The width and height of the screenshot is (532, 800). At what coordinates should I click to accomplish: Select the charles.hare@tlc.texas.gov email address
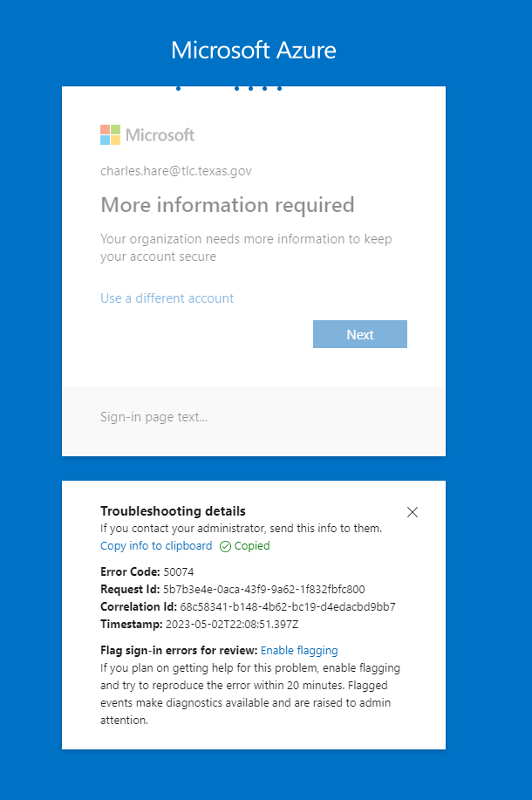pyautogui.click(x=176, y=171)
